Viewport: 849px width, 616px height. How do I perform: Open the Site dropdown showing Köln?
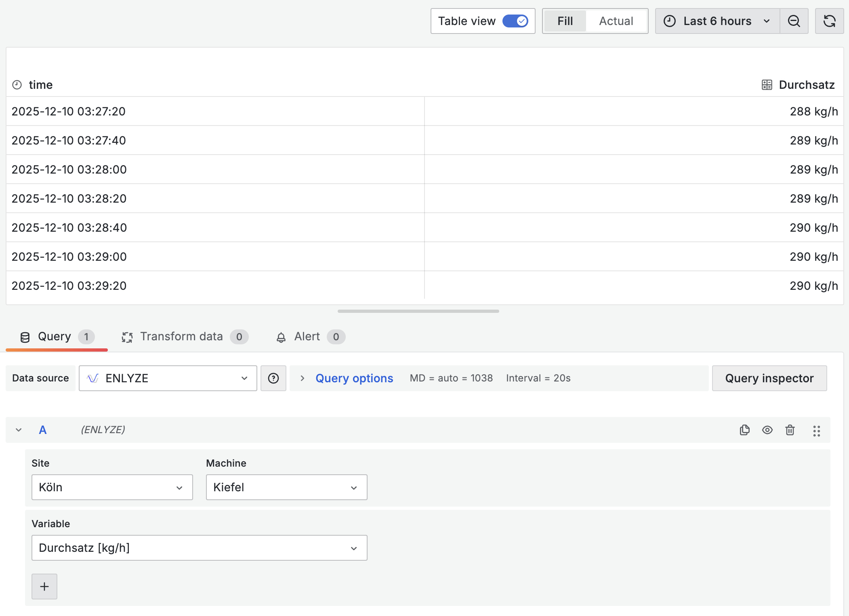click(x=112, y=487)
